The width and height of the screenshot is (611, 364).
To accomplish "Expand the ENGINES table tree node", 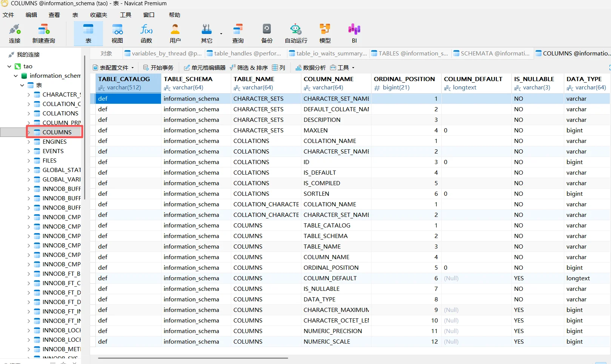I will (29, 142).
